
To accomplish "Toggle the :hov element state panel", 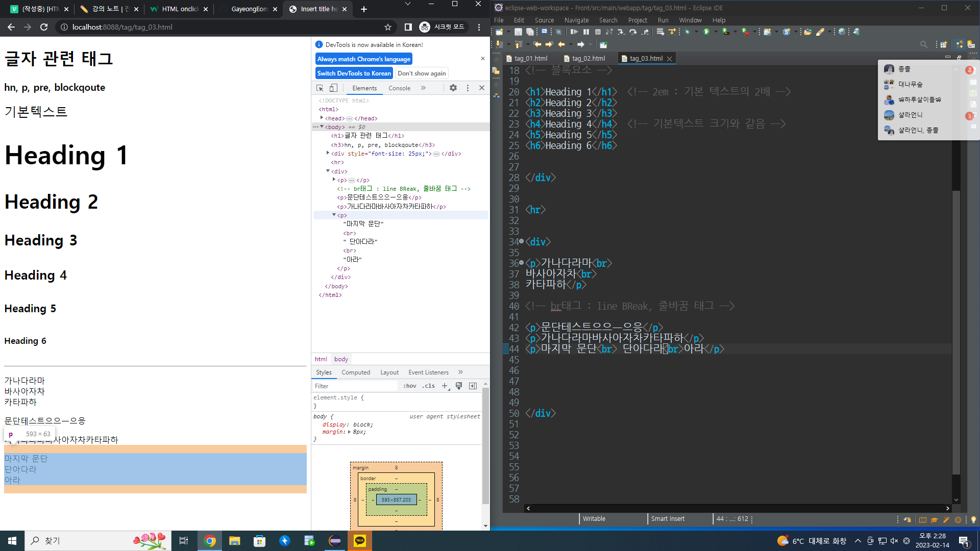I will point(409,386).
